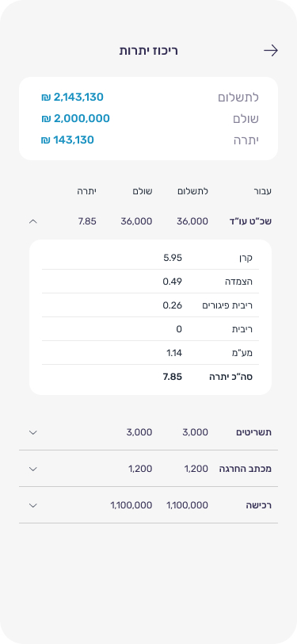The height and width of the screenshot is (644, 297).
Task: Select the רכישה row label
Action: (x=258, y=505)
